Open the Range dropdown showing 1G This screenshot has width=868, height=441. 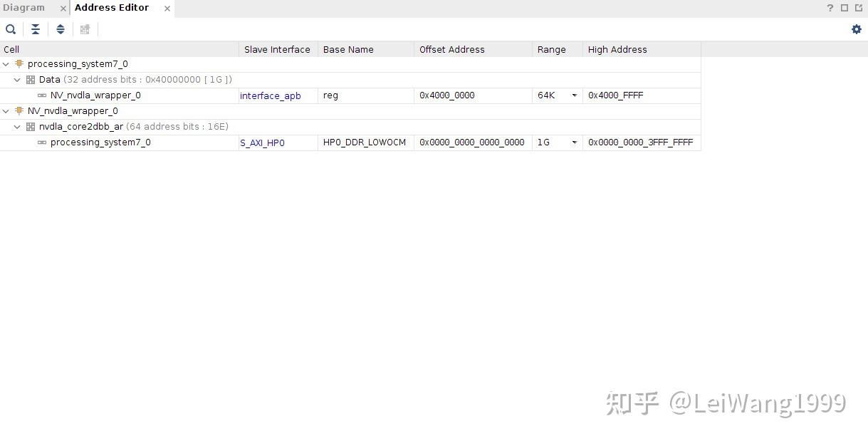574,142
